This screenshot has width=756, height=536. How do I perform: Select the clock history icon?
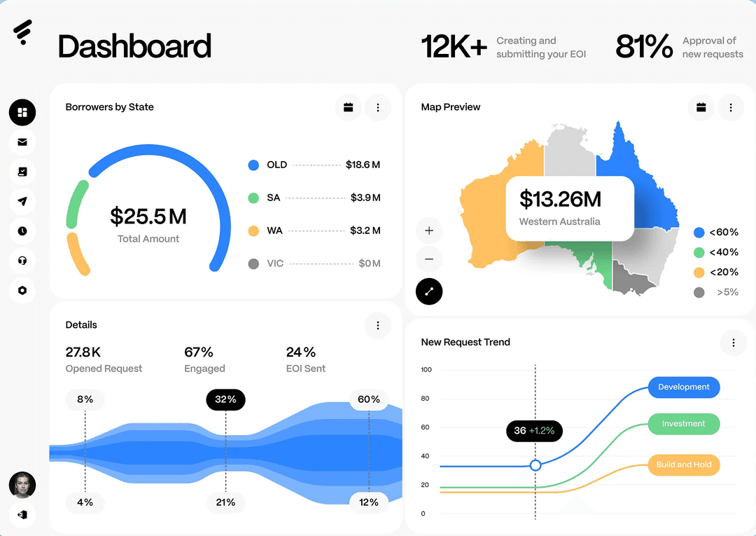click(x=22, y=231)
